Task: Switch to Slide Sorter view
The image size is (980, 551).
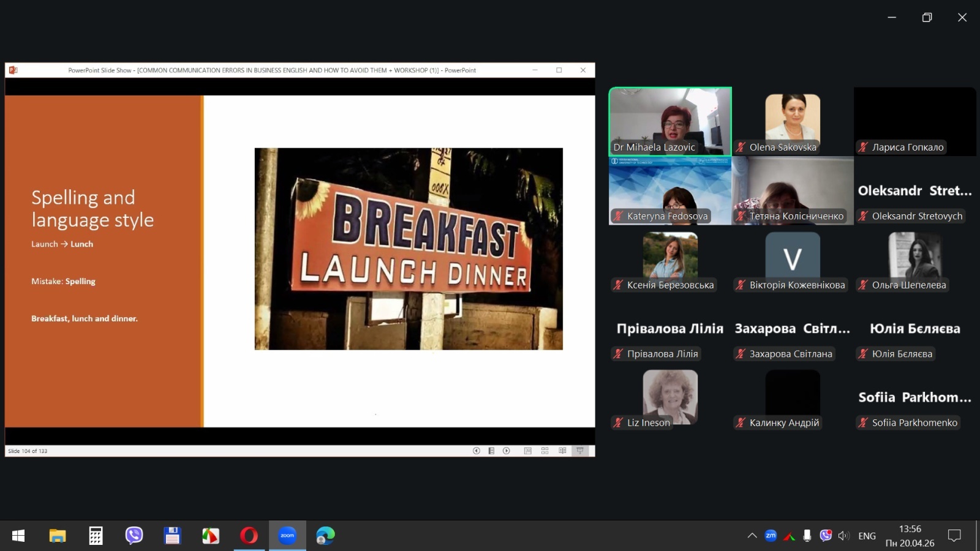Action: 545,451
